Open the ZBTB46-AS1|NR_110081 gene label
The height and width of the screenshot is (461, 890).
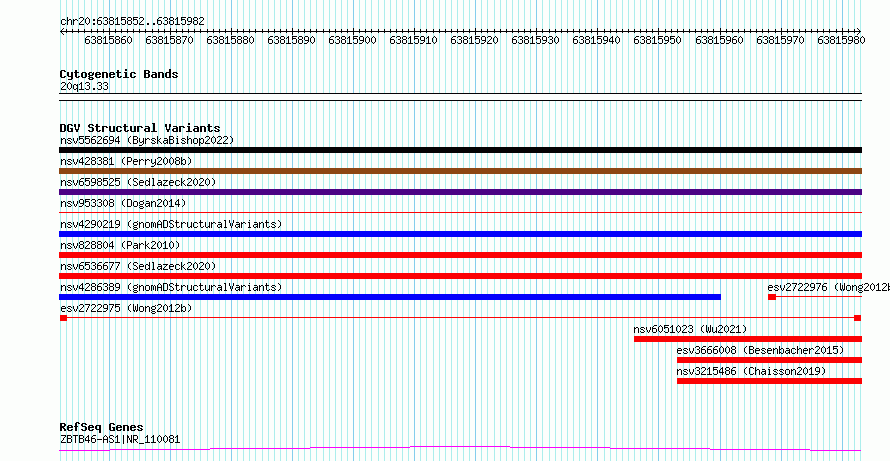coord(120,439)
